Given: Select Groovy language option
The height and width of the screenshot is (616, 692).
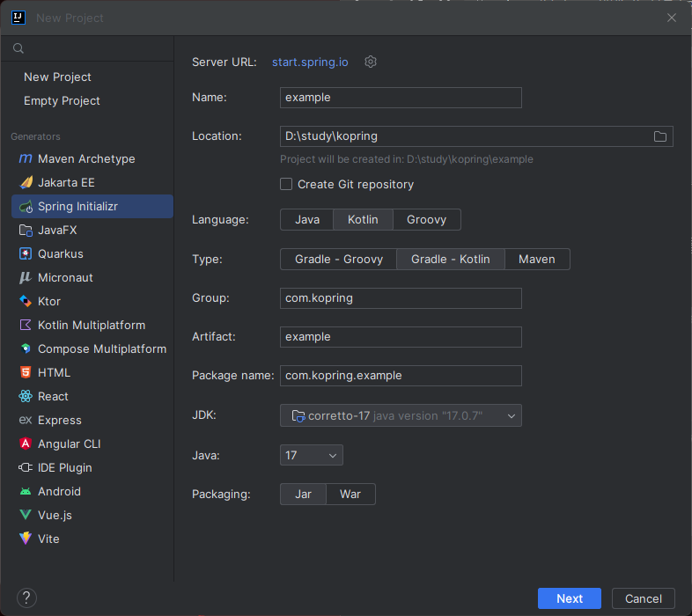Looking at the screenshot, I should tap(426, 220).
